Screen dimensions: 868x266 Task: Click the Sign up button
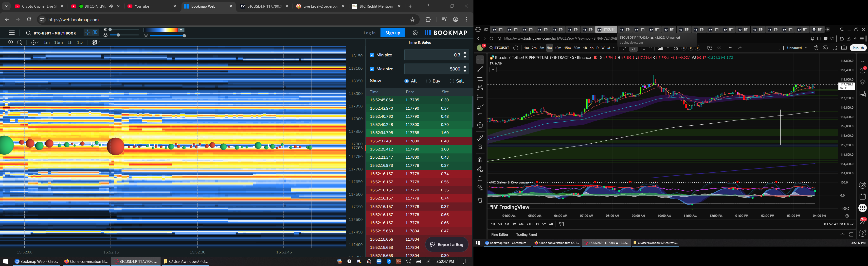[x=393, y=33]
